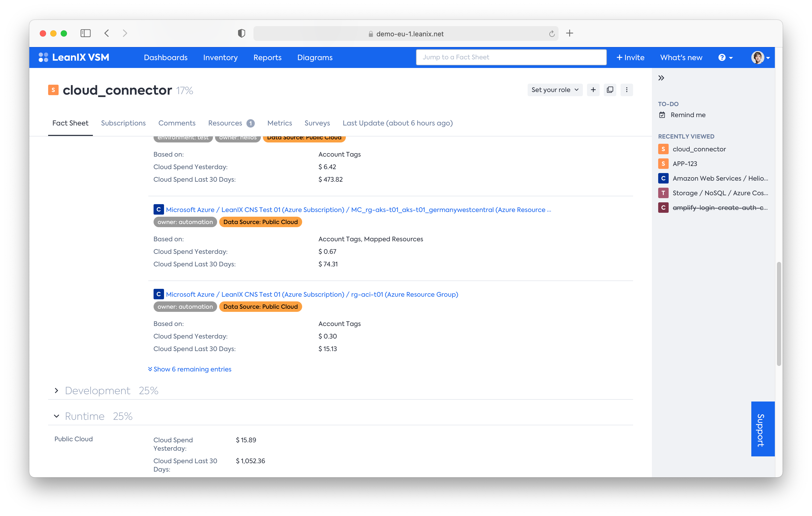This screenshot has height=516, width=812.
Task: Select the Fact Sheet tab
Action: [70, 123]
